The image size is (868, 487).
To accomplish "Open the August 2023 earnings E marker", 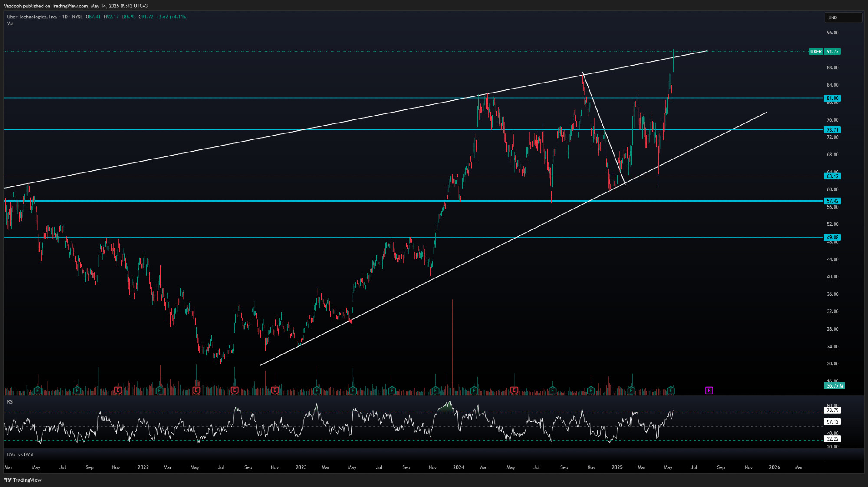I will click(x=392, y=391).
